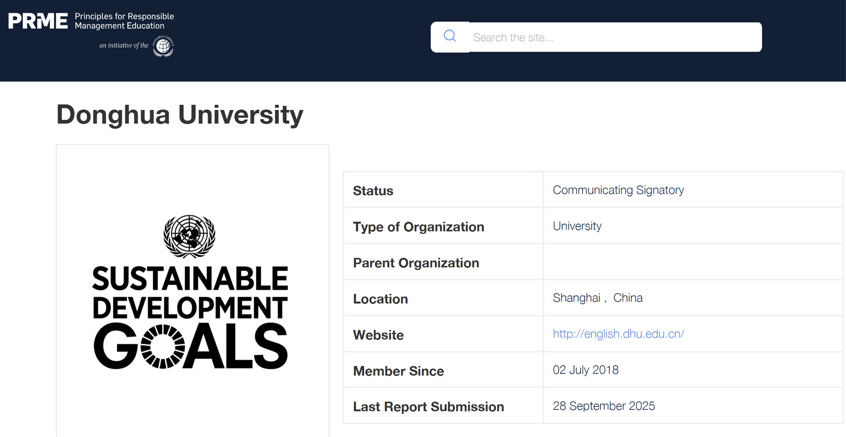Click the 'Communicating Signatory' status value
This screenshot has width=846, height=437.
pos(618,190)
